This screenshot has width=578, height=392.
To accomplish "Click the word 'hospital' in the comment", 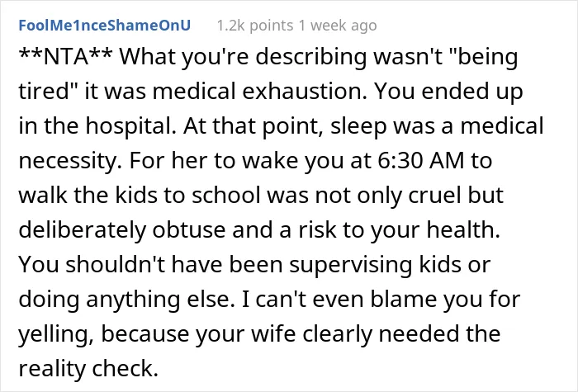I will 131,126.
